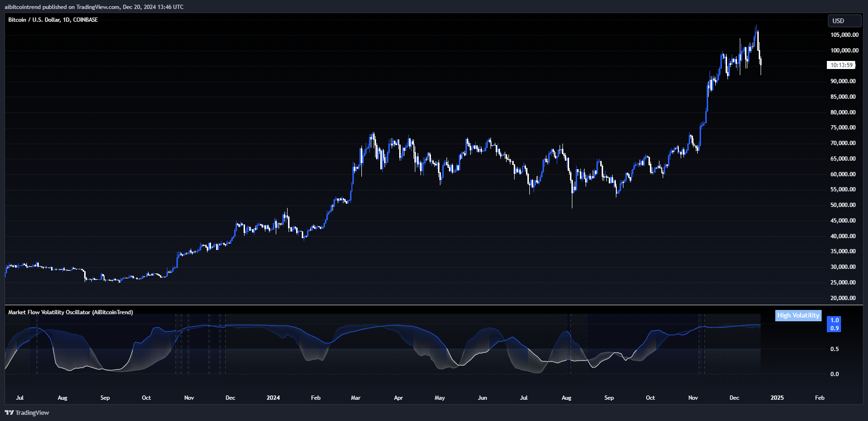
Task: Click the 35,000.00 price axis label
Action: [x=843, y=251]
